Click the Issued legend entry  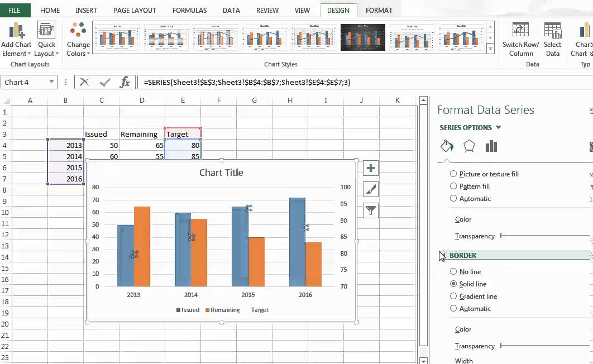click(x=188, y=310)
